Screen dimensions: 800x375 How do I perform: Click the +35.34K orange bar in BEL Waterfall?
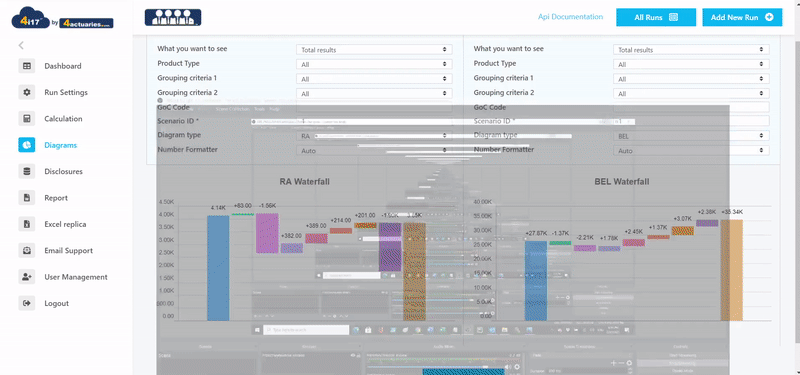click(x=732, y=270)
